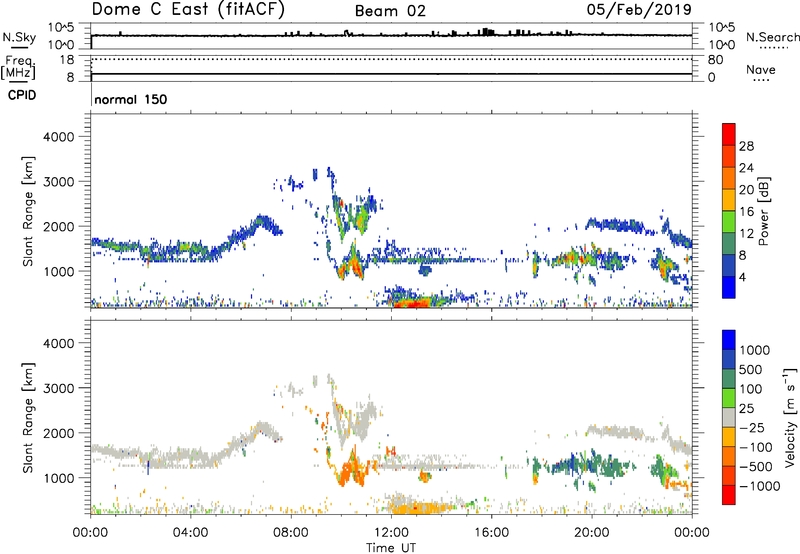Click the "18" frequency axis tick label

point(67,59)
